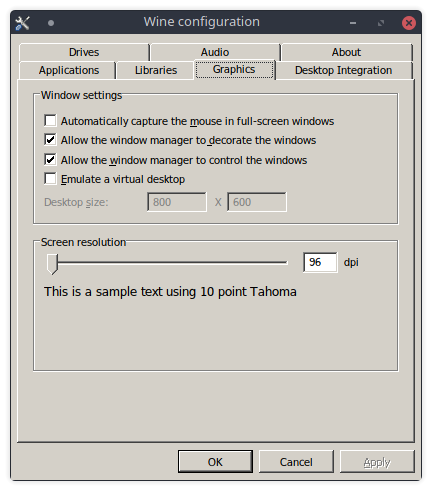Cancel the configuration changes
Image resolution: width=432 pixels, height=491 pixels.
click(296, 462)
